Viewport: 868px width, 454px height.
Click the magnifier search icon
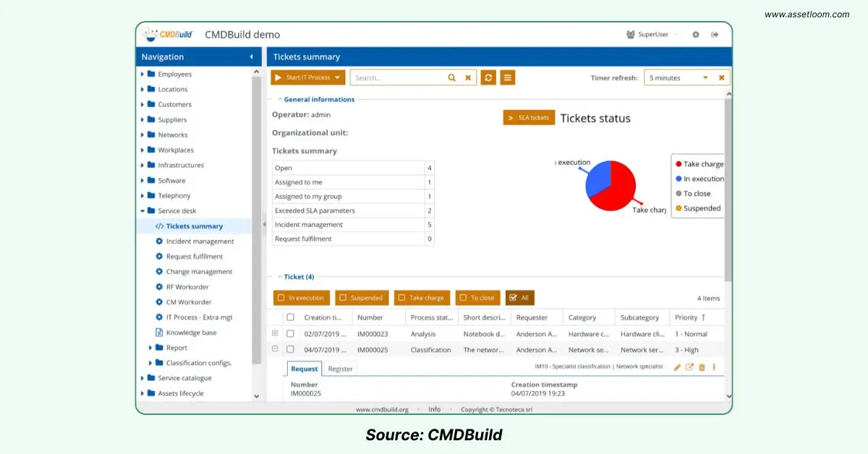pyautogui.click(x=452, y=77)
